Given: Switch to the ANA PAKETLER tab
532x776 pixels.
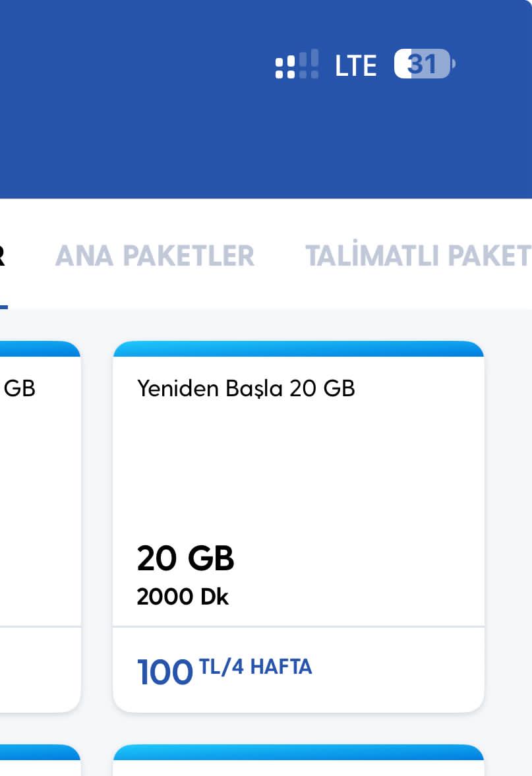Looking at the screenshot, I should (155, 256).
